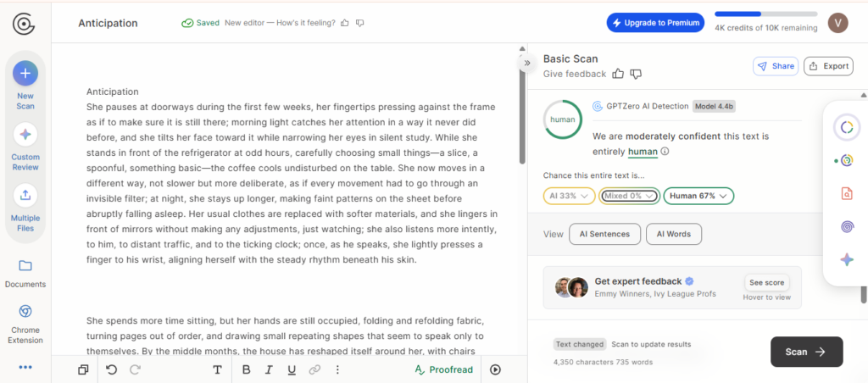Open the user avatar V menu
This screenshot has height=383, width=868.
837,23
